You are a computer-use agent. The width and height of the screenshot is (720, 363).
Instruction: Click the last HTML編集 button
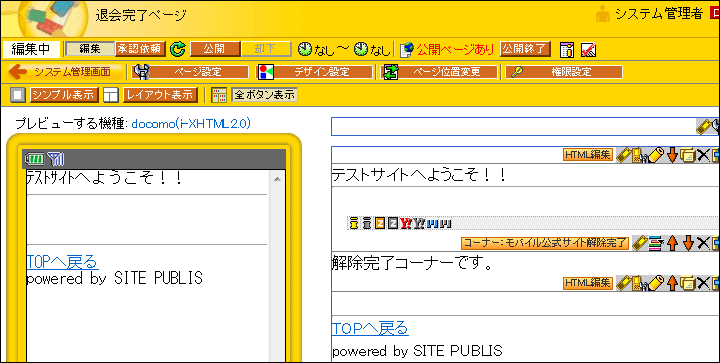pyautogui.click(x=588, y=283)
